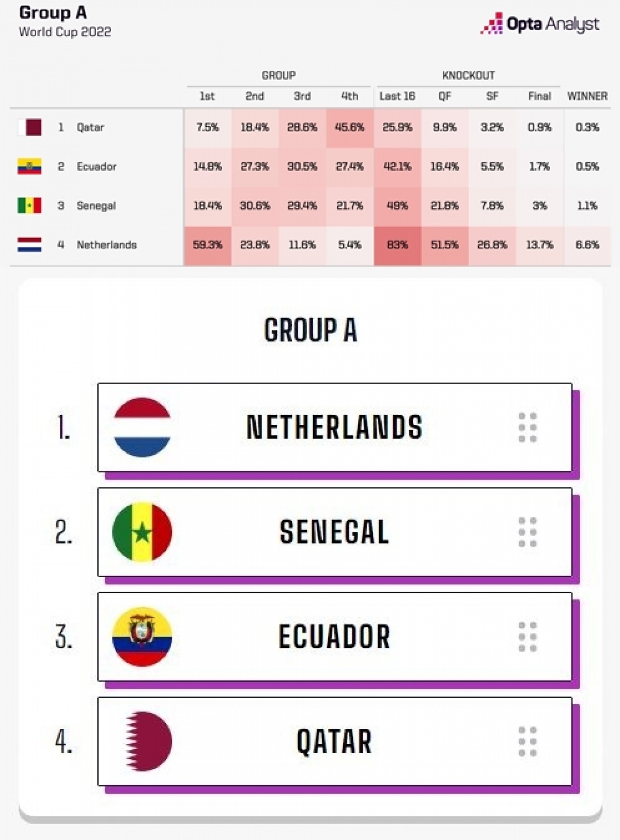Screen dimensions: 620x840
Task: Click the Opta Analyst logo
Action: 540,24
